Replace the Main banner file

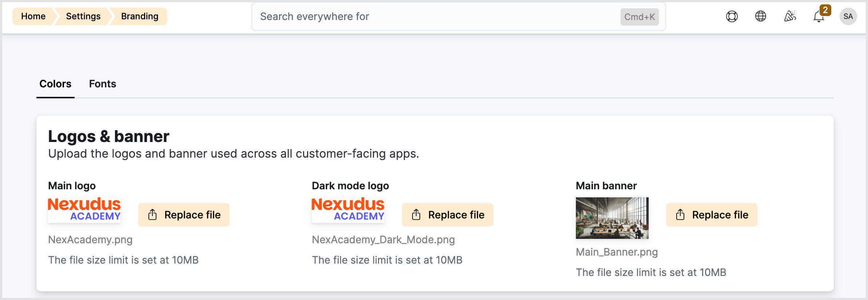point(712,215)
